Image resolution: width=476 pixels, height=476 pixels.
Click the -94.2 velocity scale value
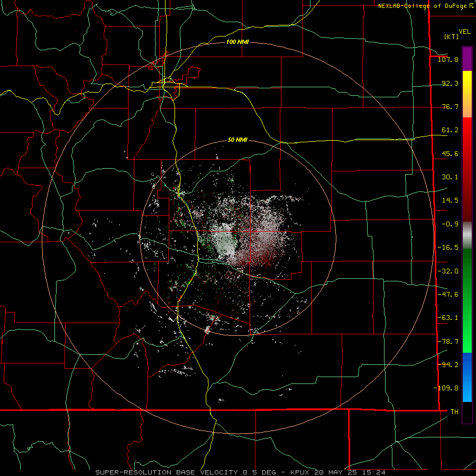click(448, 364)
